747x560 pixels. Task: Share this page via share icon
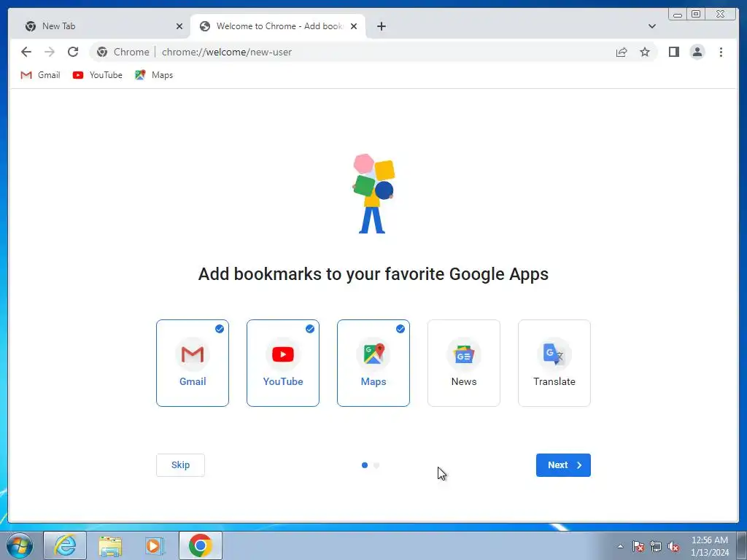pos(622,52)
